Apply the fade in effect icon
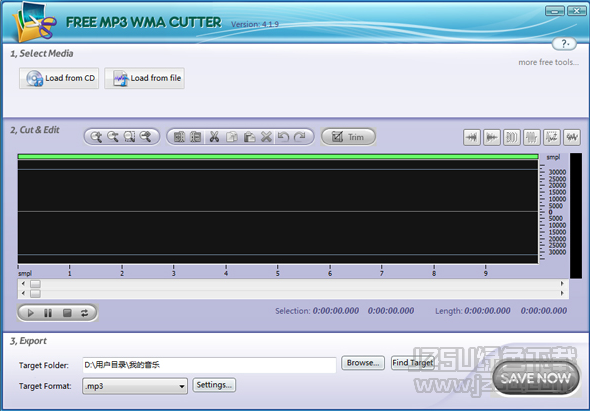 [x=472, y=137]
